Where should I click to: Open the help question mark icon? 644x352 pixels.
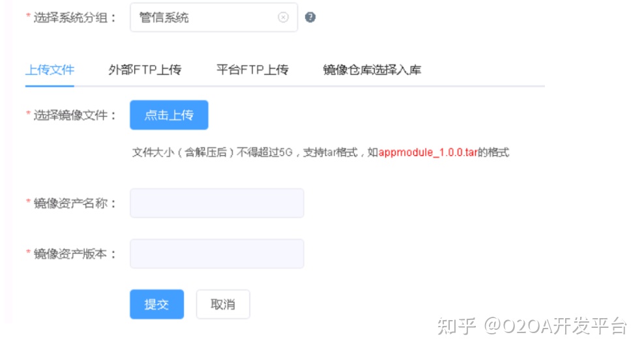tap(310, 17)
